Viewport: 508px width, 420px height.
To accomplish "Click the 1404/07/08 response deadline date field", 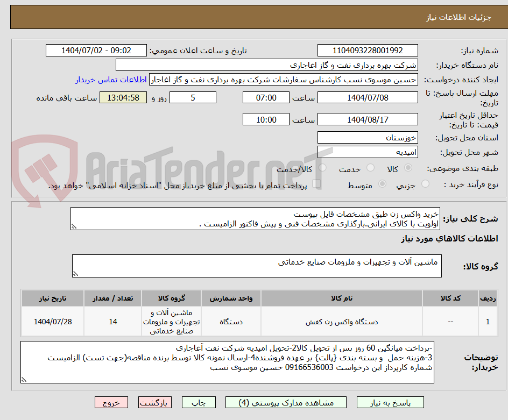I will tap(369, 97).
